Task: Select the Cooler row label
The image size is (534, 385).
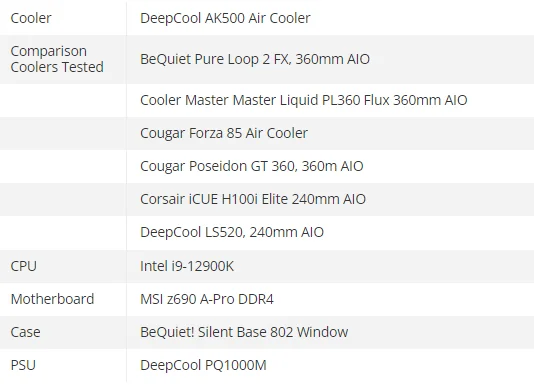Action: tap(31, 18)
